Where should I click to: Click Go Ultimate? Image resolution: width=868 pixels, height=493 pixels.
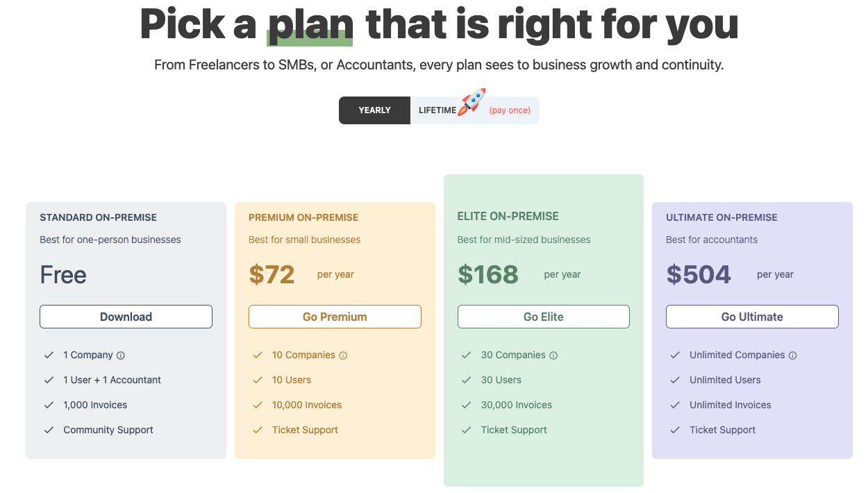[x=751, y=316]
